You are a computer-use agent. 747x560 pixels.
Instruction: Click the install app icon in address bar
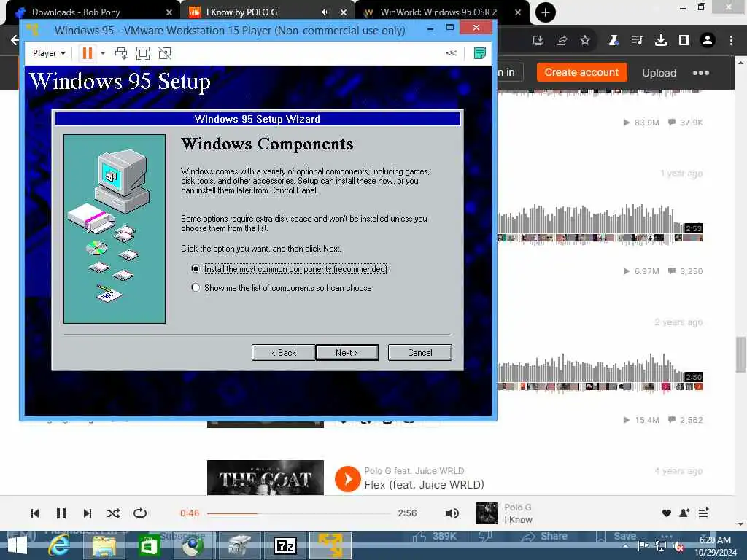538,41
